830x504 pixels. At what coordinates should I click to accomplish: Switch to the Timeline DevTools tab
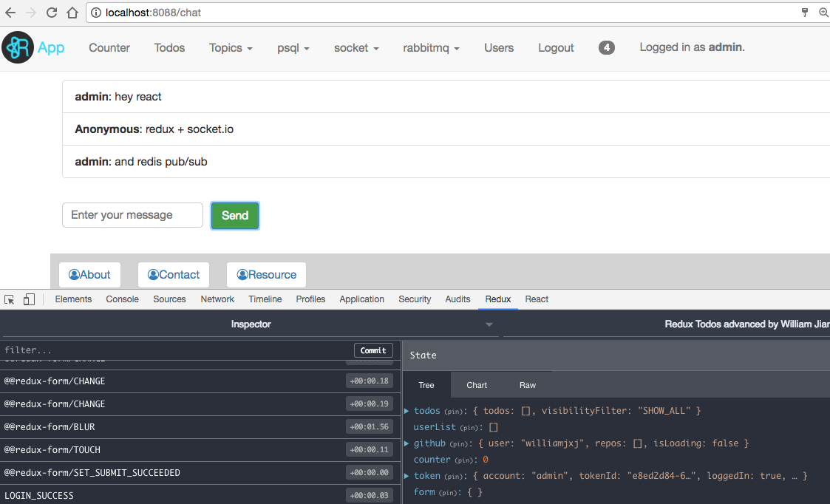265,299
